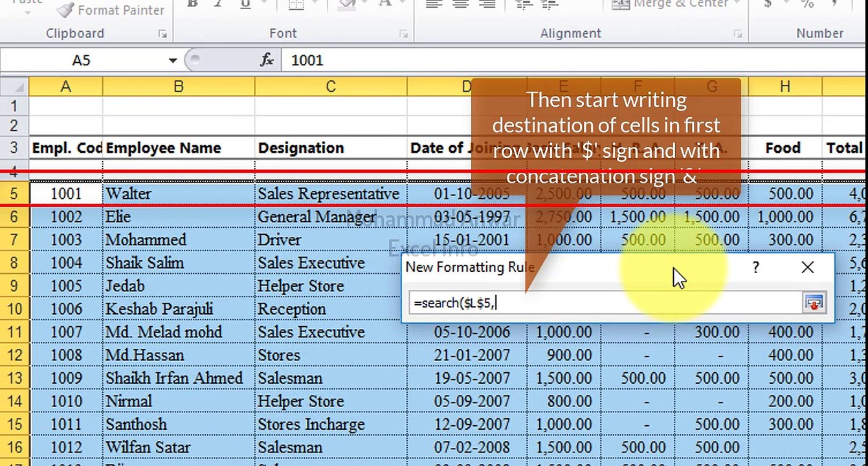Click the Percent Style icon
868x466 pixels.
[807, 5]
